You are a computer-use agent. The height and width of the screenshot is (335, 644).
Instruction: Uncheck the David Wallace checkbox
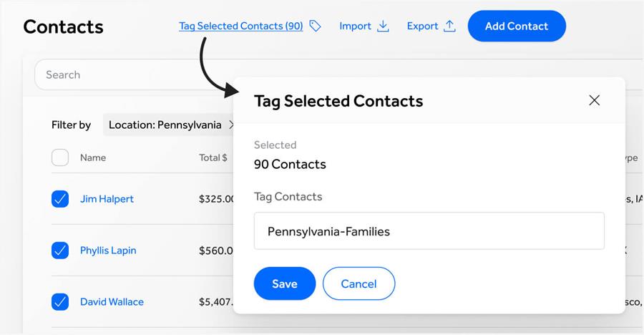pos(60,301)
